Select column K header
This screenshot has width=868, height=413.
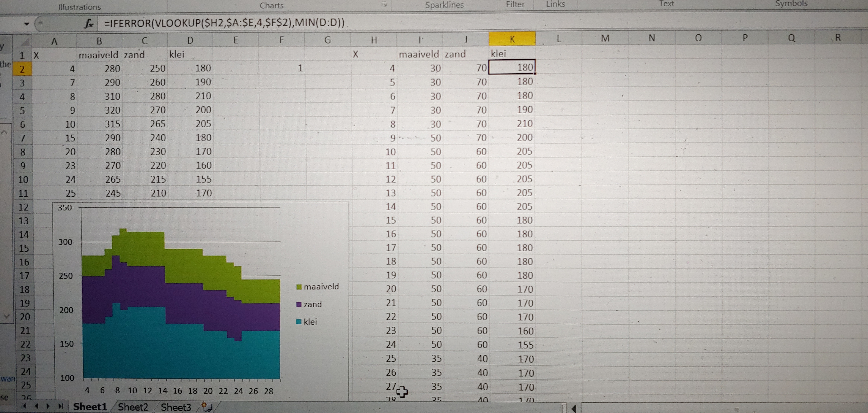(512, 39)
